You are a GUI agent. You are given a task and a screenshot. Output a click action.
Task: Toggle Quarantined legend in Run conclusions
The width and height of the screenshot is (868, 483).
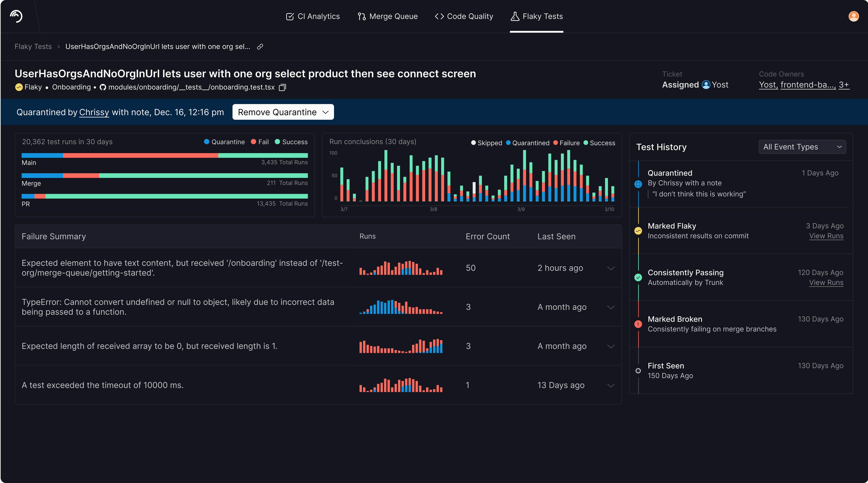click(528, 143)
